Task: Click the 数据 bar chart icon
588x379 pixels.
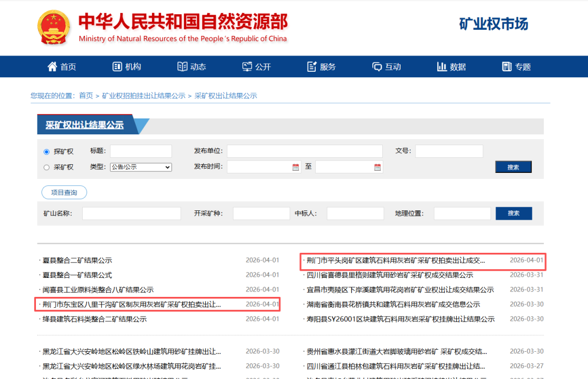Action: [x=442, y=66]
